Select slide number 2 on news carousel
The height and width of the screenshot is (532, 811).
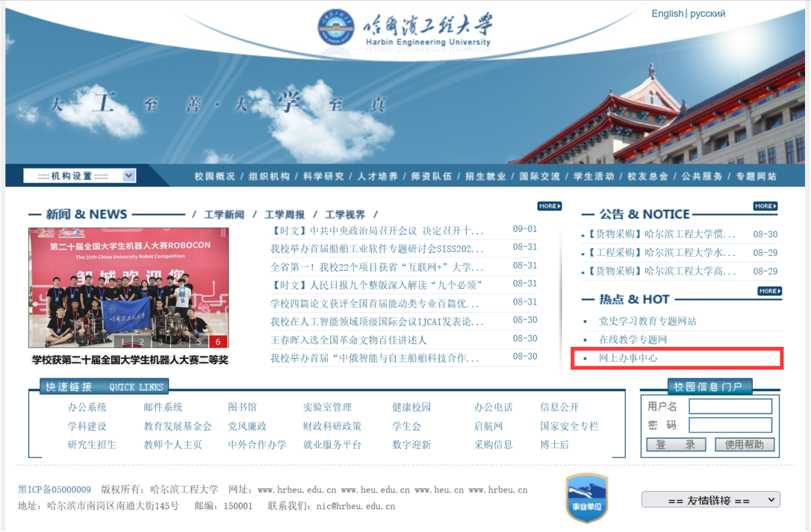142,342
